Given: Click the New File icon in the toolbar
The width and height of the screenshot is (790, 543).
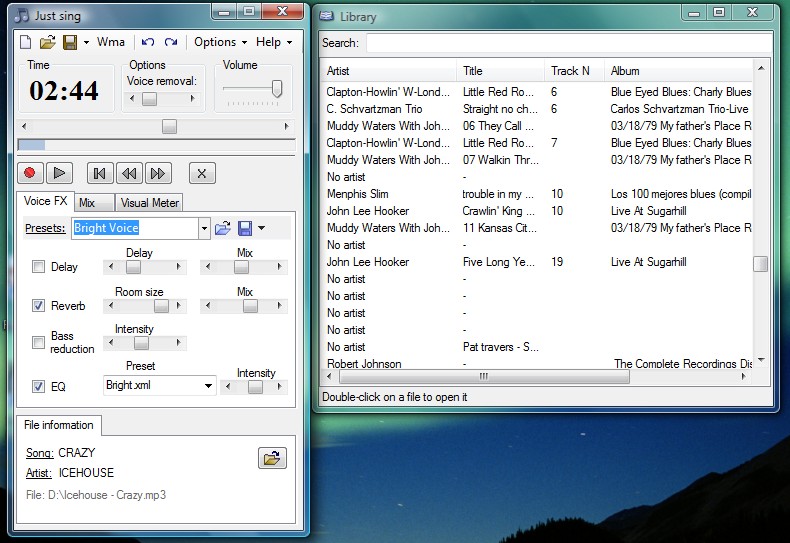Looking at the screenshot, I should click(x=27, y=42).
